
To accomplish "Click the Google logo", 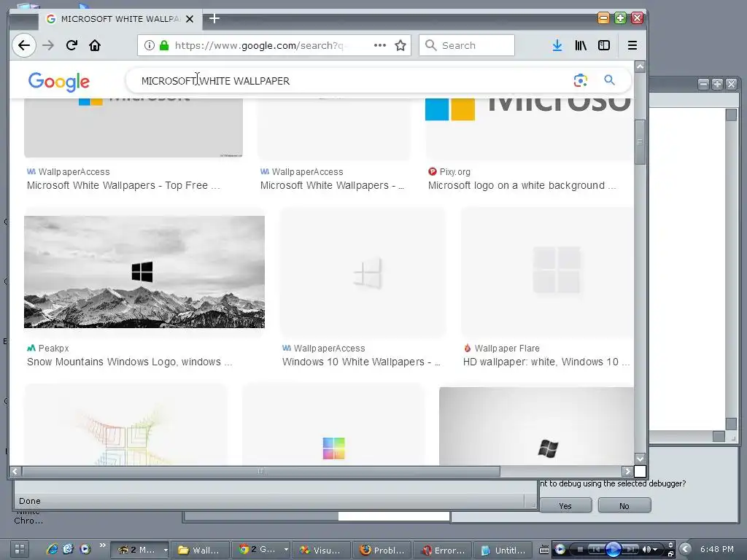I will pyautogui.click(x=58, y=82).
